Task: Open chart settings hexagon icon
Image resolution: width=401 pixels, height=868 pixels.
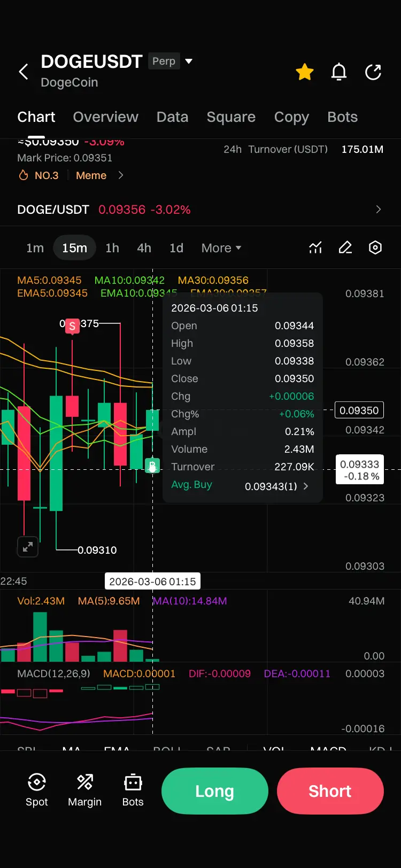Action: tap(375, 247)
